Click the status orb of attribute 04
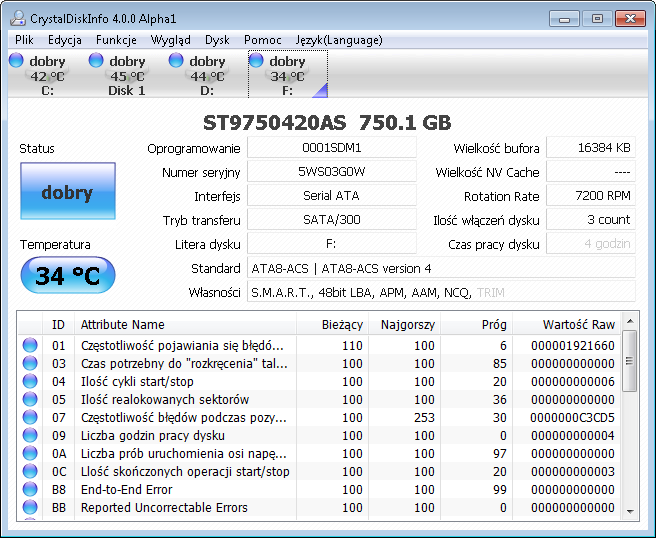Viewport: 656px width, 538px height. pos(30,381)
